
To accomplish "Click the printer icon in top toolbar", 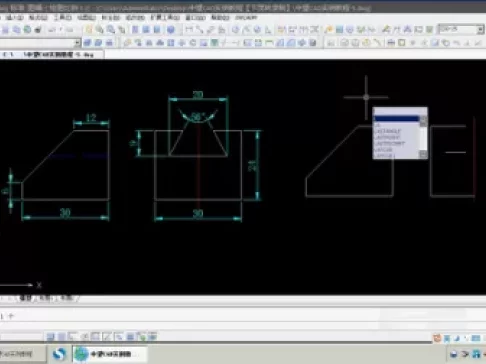I will click(x=38, y=30).
